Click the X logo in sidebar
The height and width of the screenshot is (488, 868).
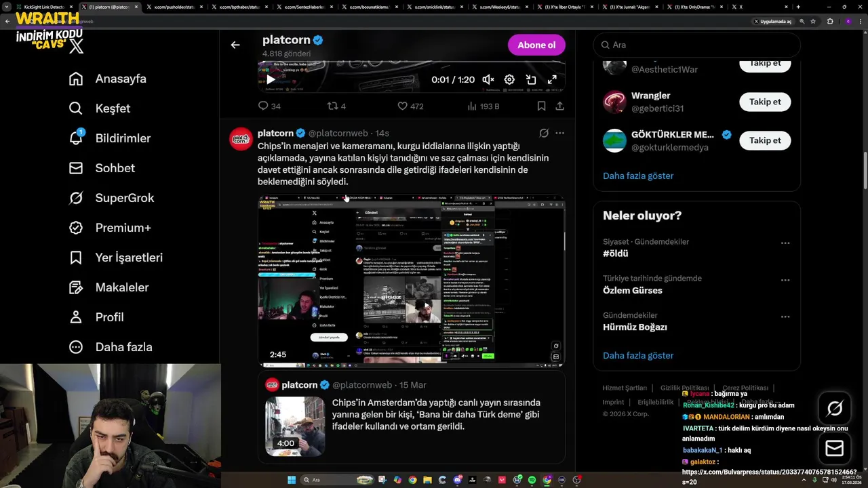pos(77,46)
